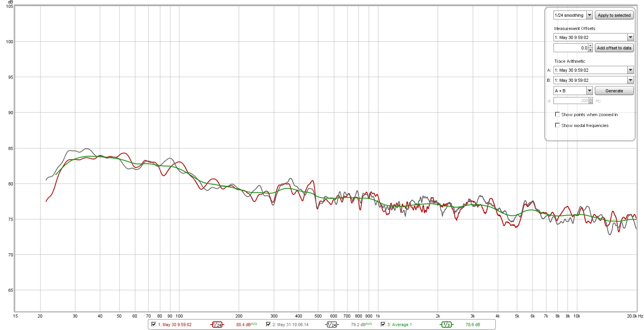Click the Measurement Offsets heading
The image size is (644, 330).
[x=575, y=28]
